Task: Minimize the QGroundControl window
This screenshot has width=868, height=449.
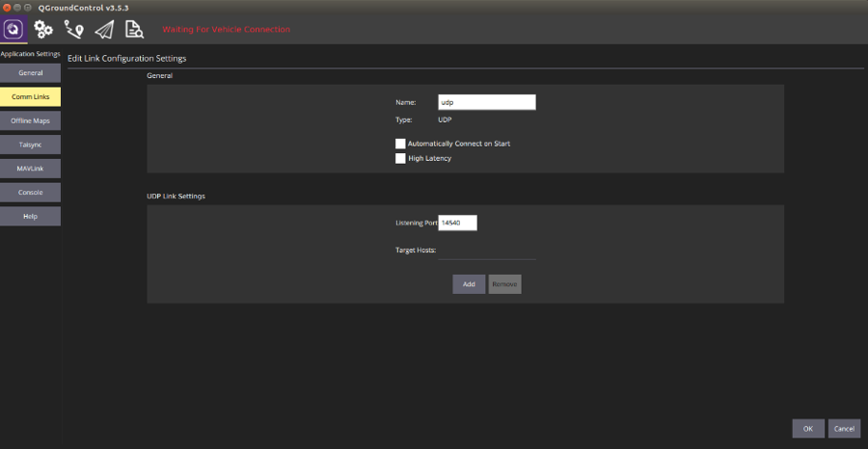Action: point(17,8)
